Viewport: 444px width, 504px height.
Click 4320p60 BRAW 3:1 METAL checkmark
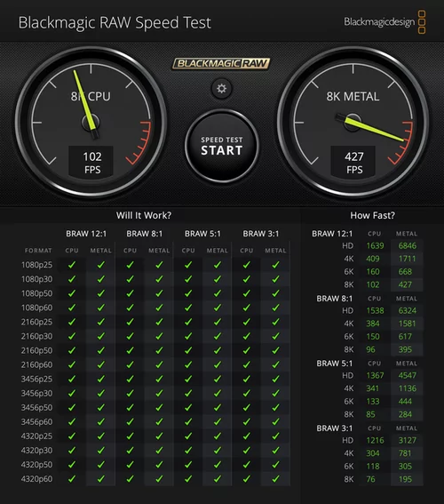click(x=275, y=479)
